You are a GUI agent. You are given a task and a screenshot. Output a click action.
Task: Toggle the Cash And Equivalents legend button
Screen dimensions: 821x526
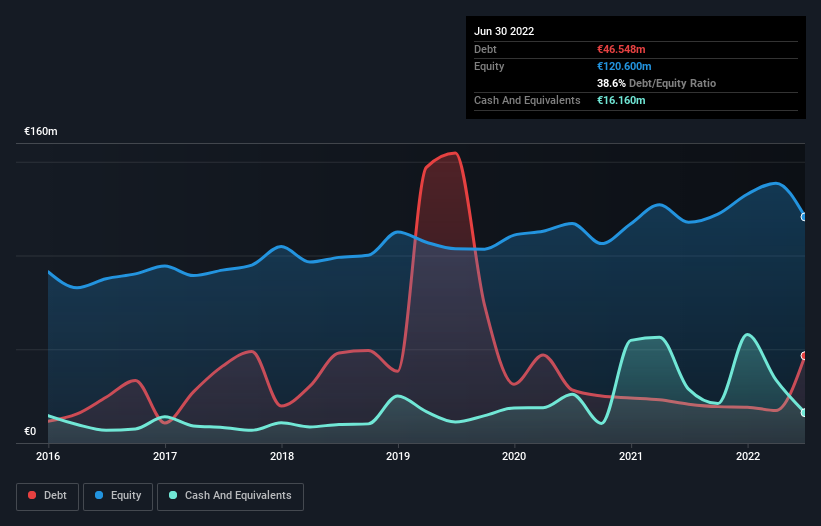(230, 496)
